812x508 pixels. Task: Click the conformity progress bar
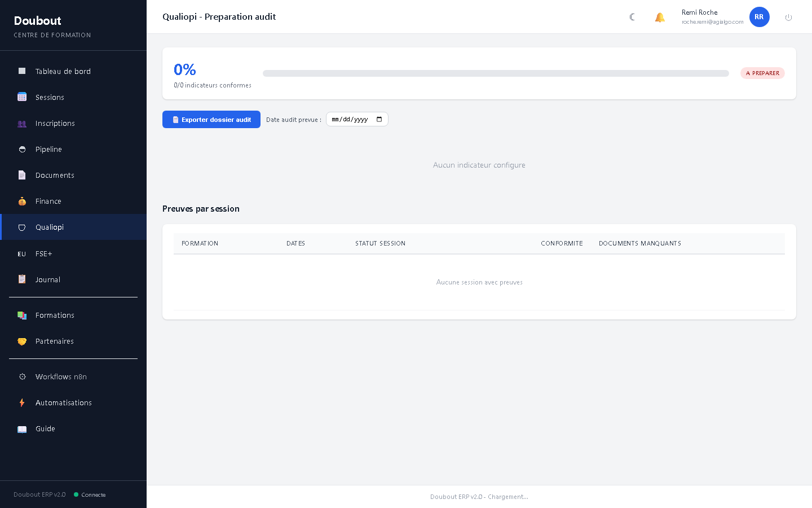496,73
